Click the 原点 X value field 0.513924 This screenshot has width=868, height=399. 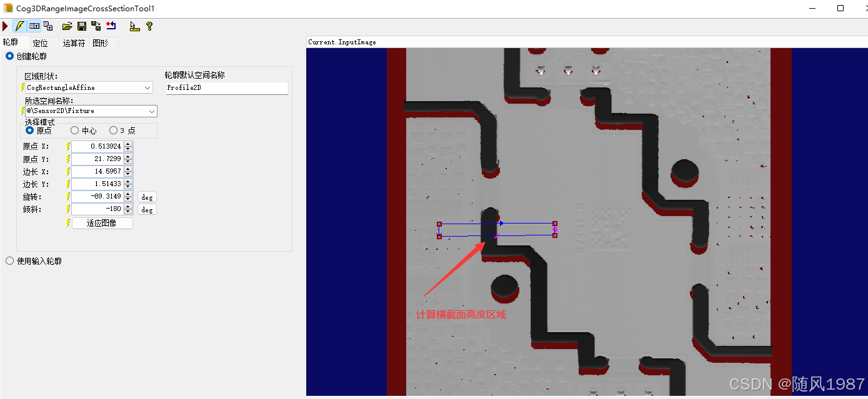(97, 146)
